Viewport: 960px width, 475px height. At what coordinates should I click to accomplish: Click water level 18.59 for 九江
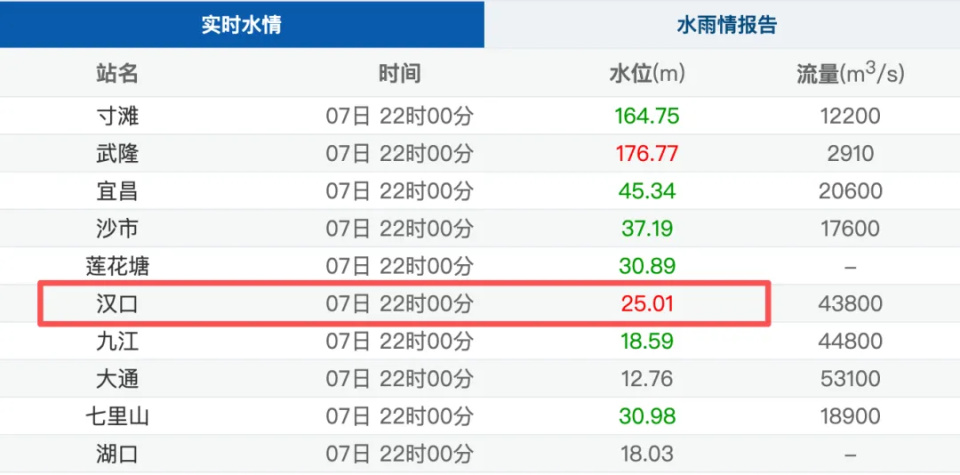click(x=647, y=341)
